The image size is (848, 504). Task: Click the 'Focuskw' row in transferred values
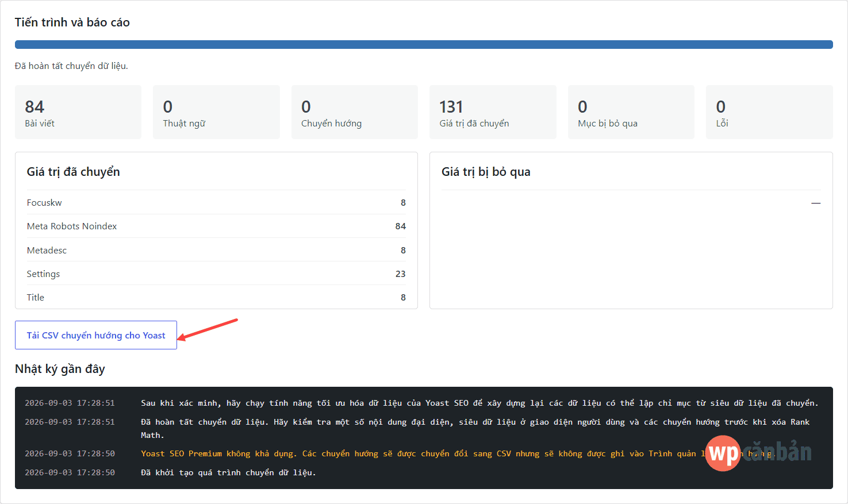pyautogui.click(x=216, y=202)
